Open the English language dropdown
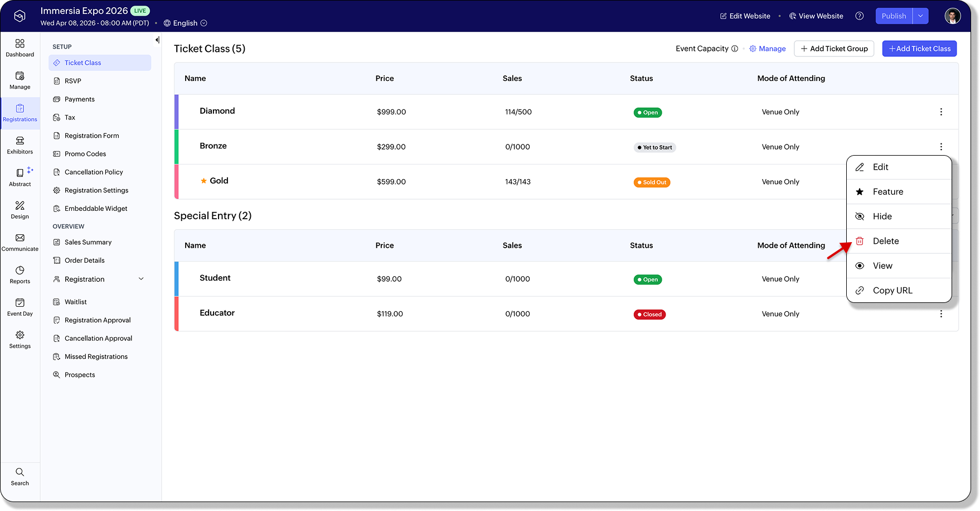 [185, 23]
